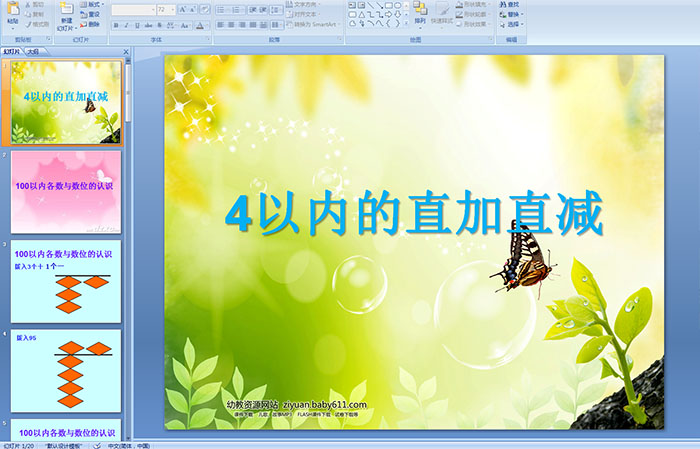Screen dimensions: 700x449
Task: Click the Replace (替换) button
Action: (511, 14)
